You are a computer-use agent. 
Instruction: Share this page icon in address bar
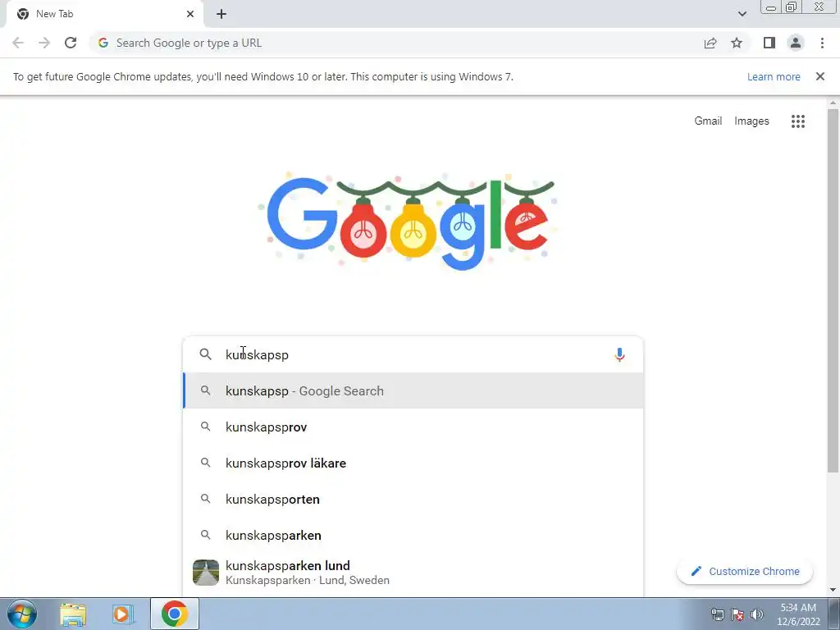pyautogui.click(x=710, y=43)
